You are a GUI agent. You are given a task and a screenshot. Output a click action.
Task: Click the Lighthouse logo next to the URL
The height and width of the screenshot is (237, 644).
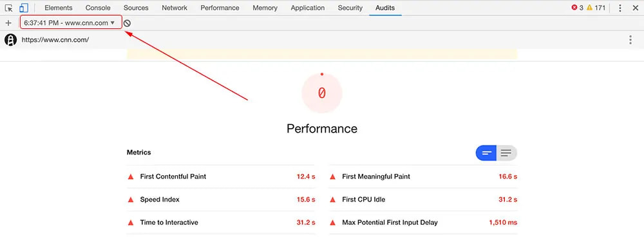coord(11,40)
